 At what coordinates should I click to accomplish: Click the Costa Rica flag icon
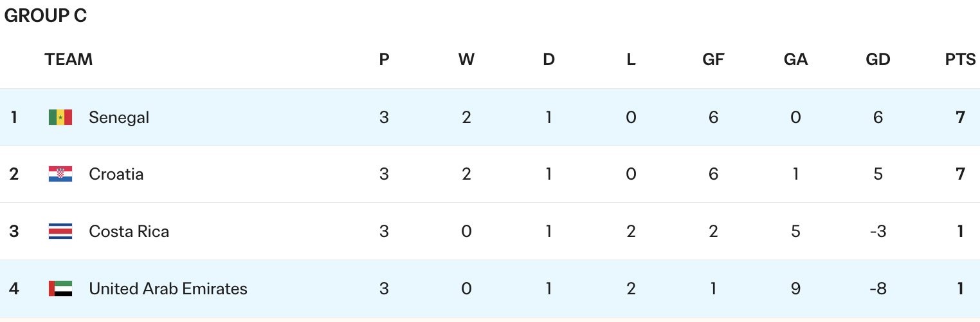pos(60,231)
